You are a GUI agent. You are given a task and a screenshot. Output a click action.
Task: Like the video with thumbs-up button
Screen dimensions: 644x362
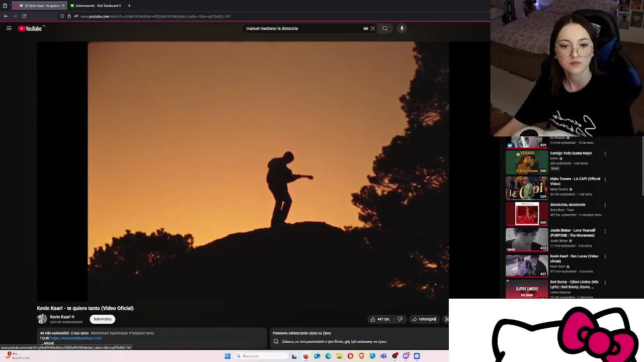[x=380, y=319]
